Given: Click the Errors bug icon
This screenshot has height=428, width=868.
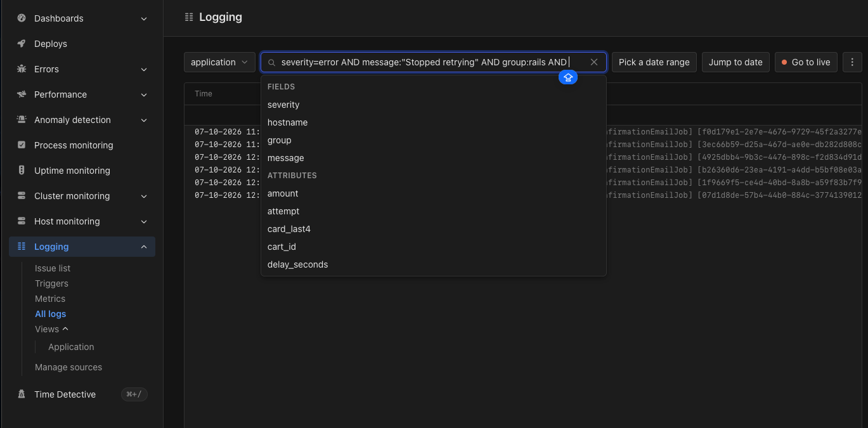Looking at the screenshot, I should click(22, 69).
